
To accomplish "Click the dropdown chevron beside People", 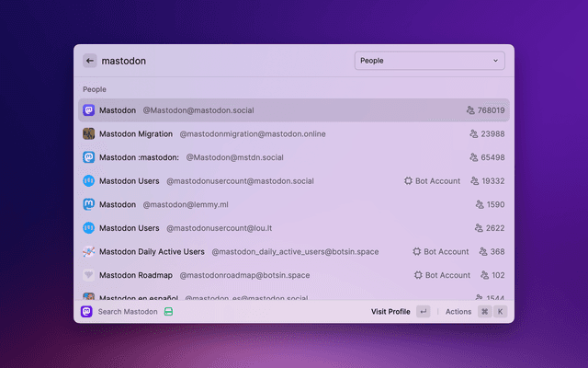I will click(x=495, y=61).
